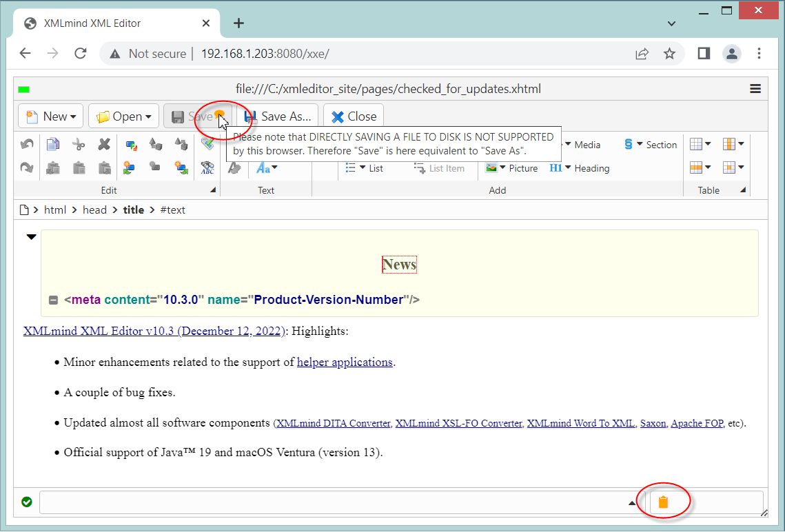Image resolution: width=785 pixels, height=532 pixels.
Task: Bookmark this page with the star icon
Action: pyautogui.click(x=669, y=53)
